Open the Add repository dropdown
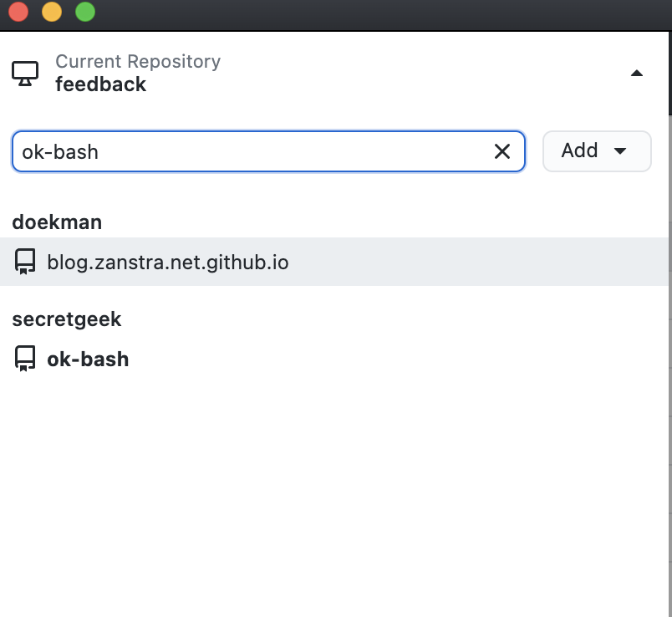This screenshot has height=617, width=672. (x=597, y=151)
